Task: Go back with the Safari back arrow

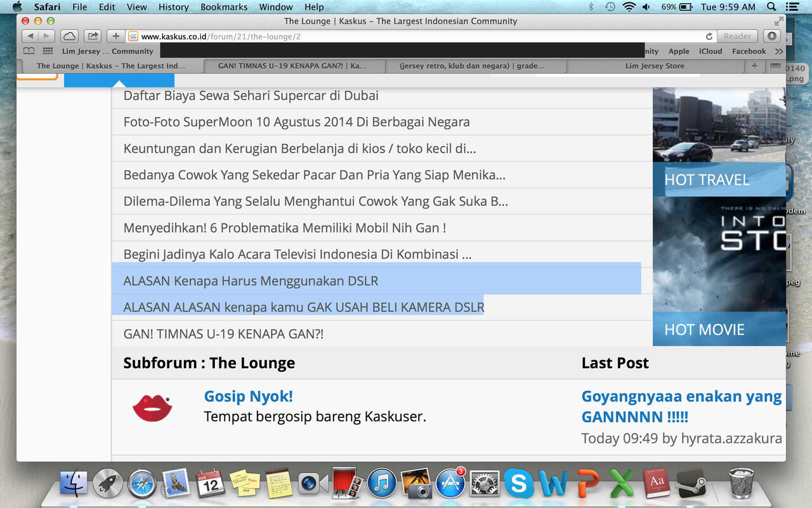Action: (x=30, y=36)
